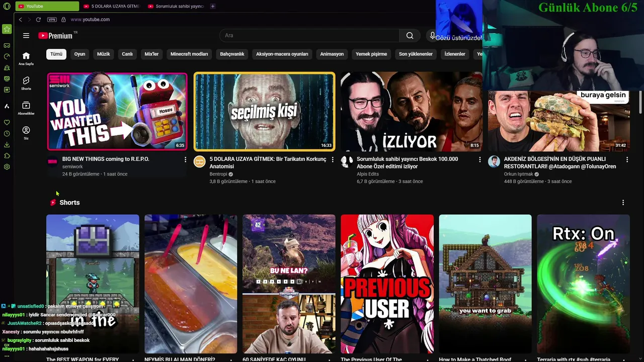Open the Opera menu logo button
The width and height of the screenshot is (644, 362).
[x=7, y=7]
